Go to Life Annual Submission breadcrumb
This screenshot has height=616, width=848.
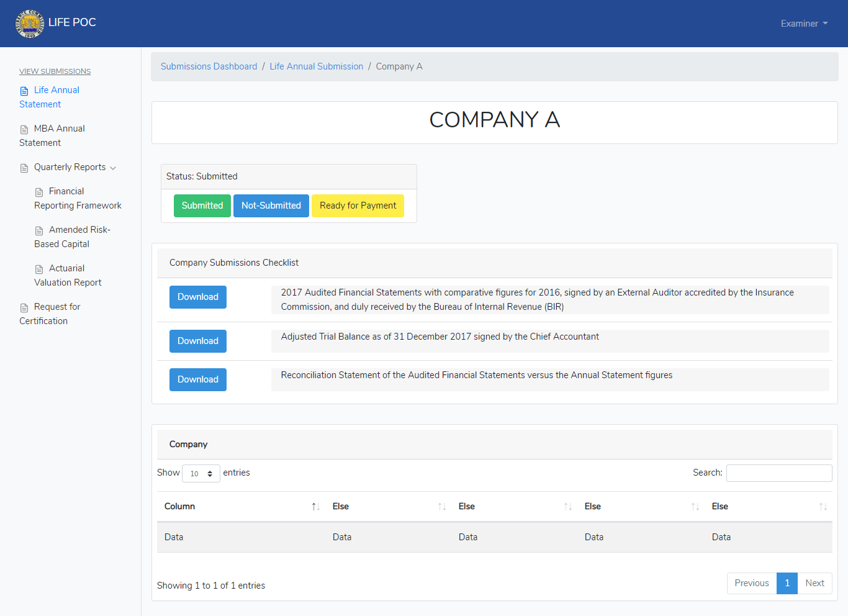click(x=316, y=66)
